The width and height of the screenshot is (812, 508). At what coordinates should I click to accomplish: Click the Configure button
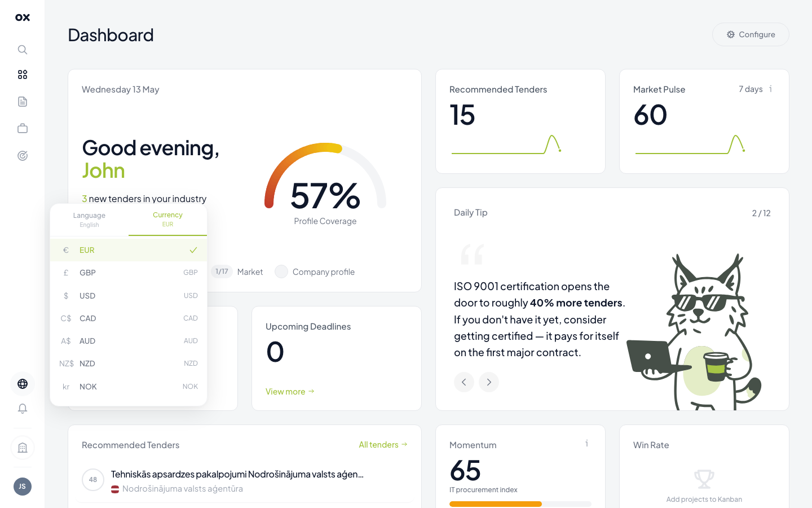point(751,34)
